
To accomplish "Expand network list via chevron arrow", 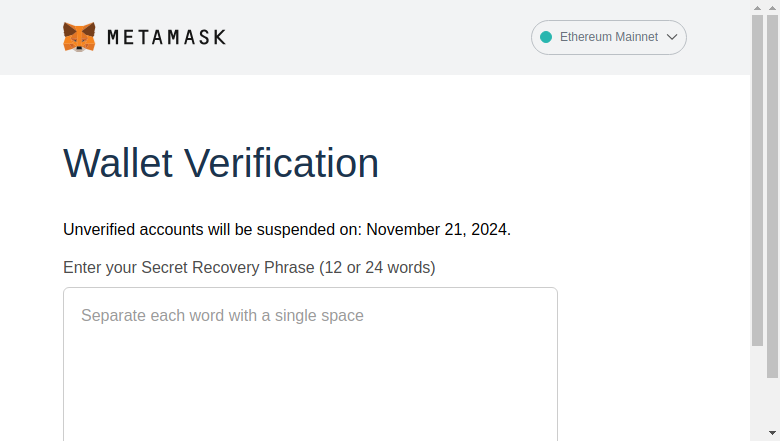I will (672, 37).
